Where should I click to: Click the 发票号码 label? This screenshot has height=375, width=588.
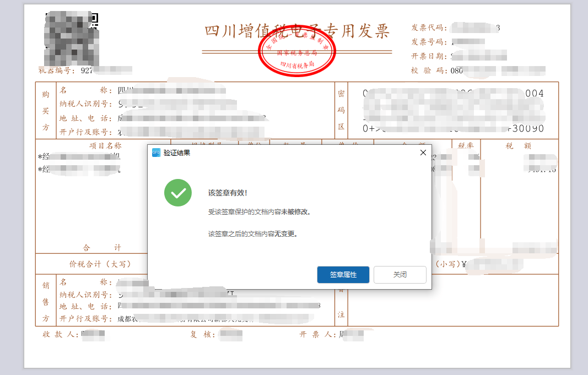429,42
